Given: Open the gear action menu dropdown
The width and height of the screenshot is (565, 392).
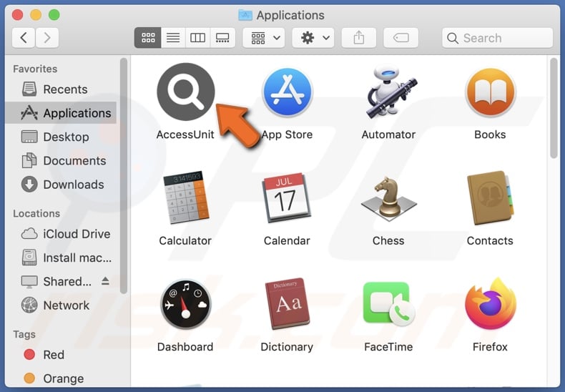Looking at the screenshot, I should click(x=313, y=37).
